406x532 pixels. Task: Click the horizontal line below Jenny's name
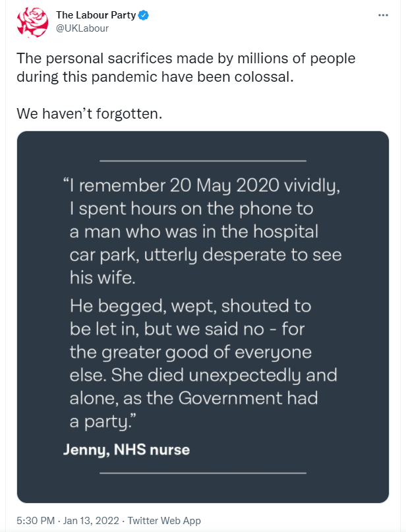coord(202,473)
